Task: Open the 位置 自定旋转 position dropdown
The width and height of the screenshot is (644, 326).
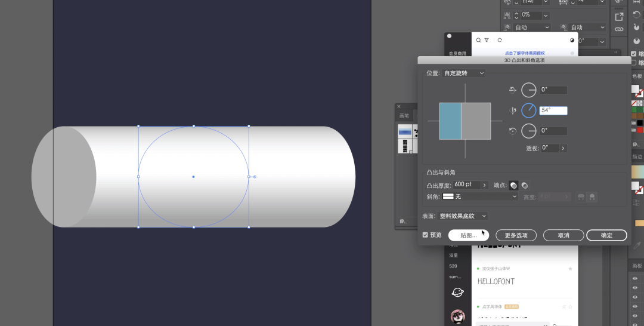Action: [464, 73]
